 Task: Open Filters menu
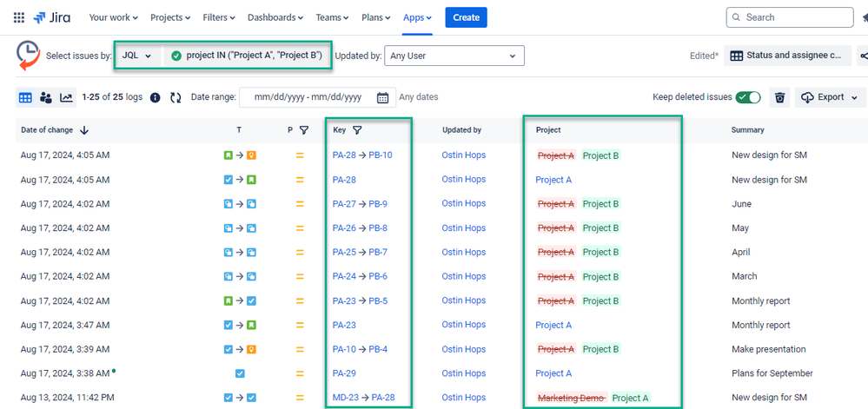pos(219,17)
